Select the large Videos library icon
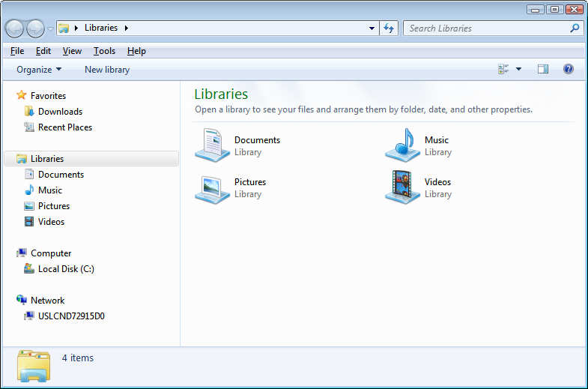The height and width of the screenshot is (389, 588). pos(402,187)
